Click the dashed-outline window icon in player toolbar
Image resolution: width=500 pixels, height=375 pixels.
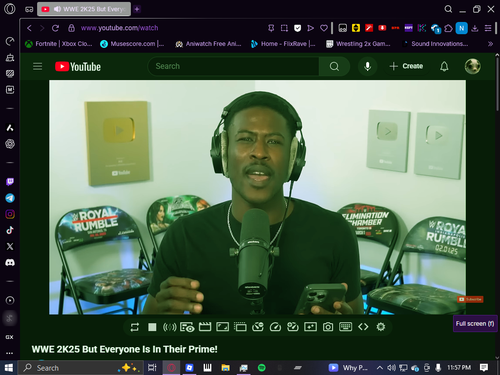point(240,327)
